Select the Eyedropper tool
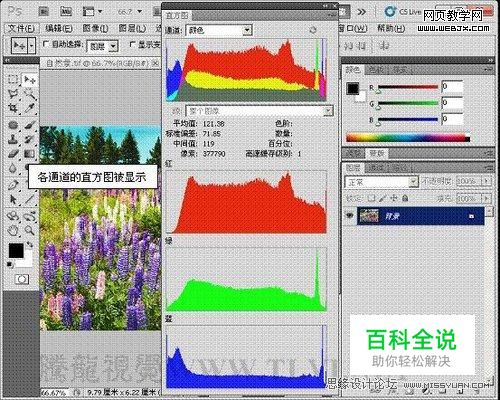The height and width of the screenshot is (400, 500). [x=30, y=108]
